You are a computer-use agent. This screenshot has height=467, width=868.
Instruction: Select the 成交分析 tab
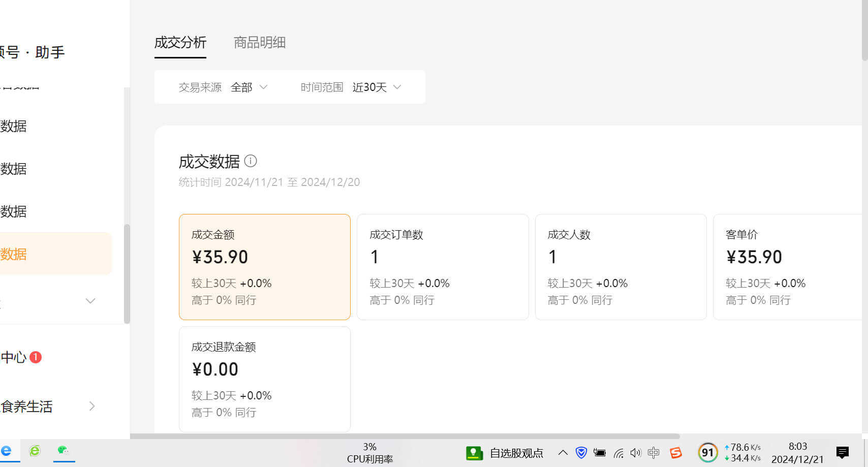click(180, 43)
